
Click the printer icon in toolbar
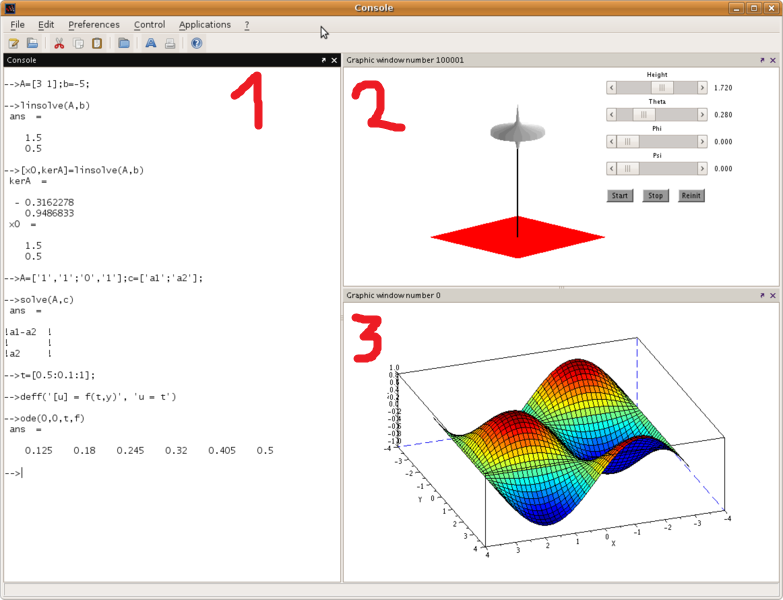click(170, 43)
